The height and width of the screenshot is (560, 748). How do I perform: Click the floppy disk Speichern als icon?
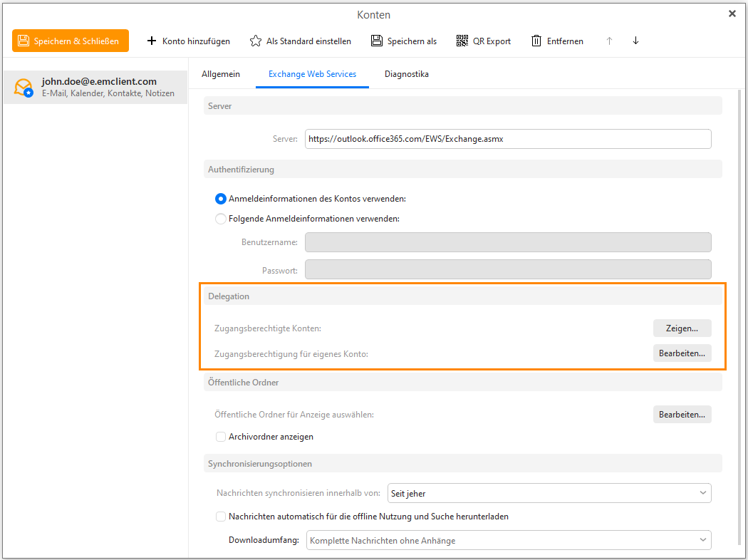[377, 41]
